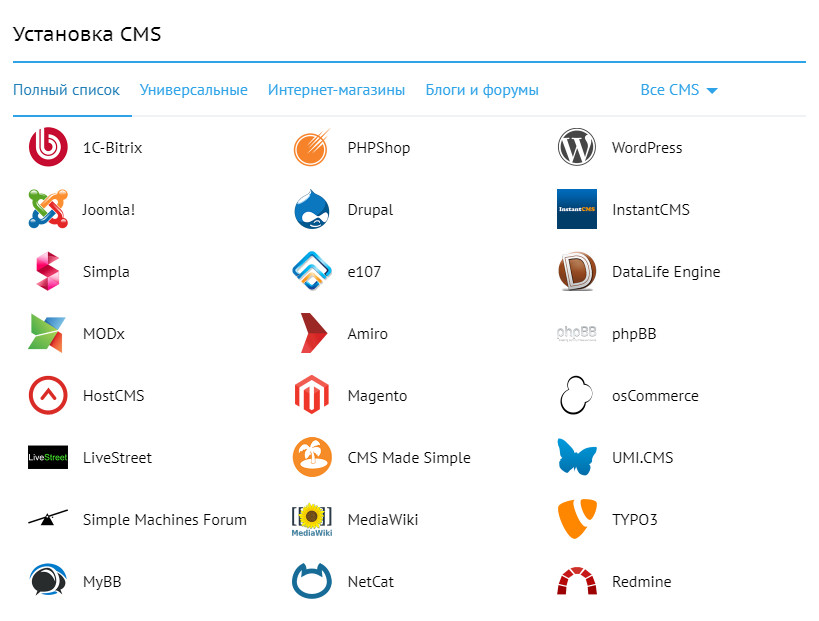Click the phpBB text label

(634, 334)
